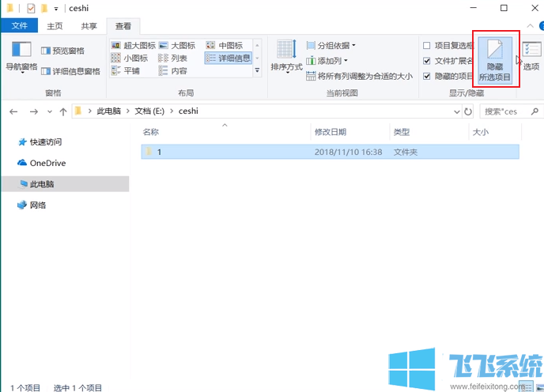Screen dimensions: 544x392
Task: Switch to the View tab
Action: (123, 26)
